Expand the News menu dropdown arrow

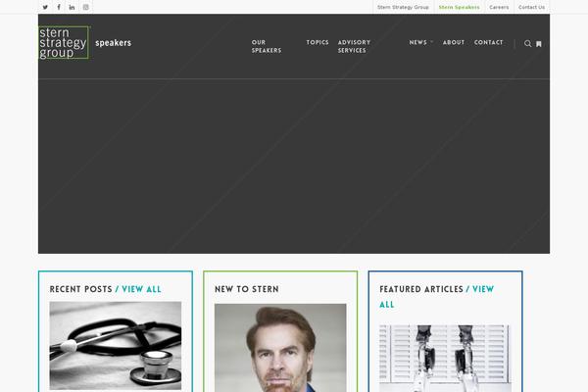[x=431, y=42]
